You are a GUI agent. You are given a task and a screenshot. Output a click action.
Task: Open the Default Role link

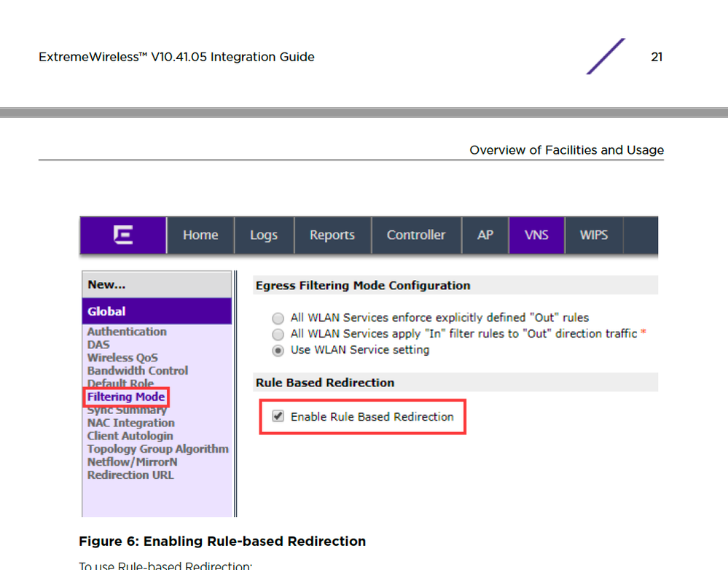[x=120, y=383]
